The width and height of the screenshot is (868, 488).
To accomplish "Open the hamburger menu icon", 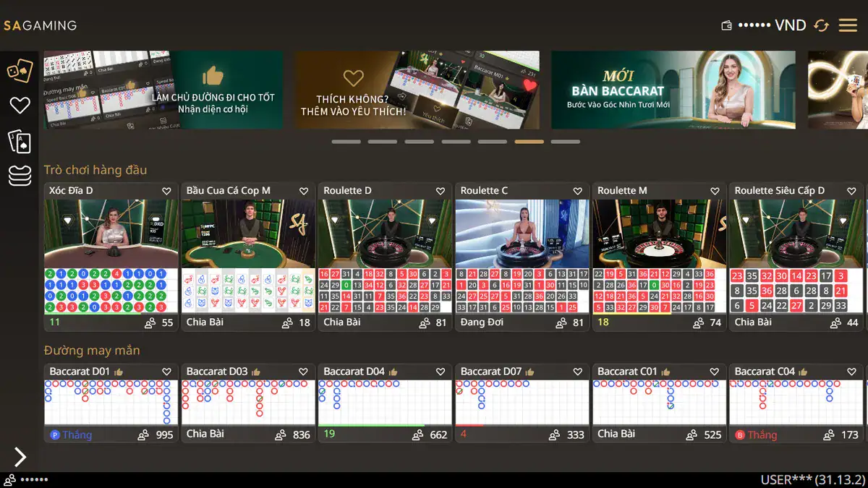I will coord(848,25).
